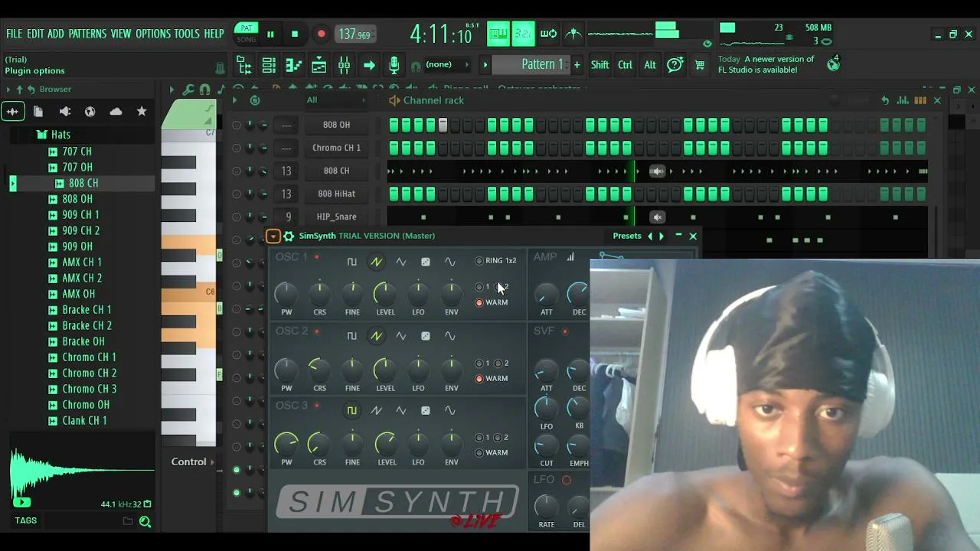Select the noise waveform for OSC 1
This screenshot has height=551, width=980.
[x=426, y=262]
